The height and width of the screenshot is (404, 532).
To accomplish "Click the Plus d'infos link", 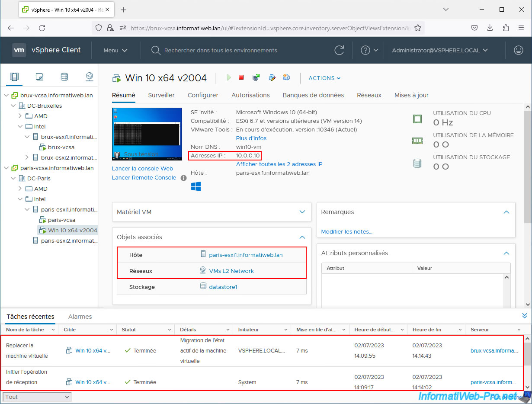I will (x=251, y=138).
